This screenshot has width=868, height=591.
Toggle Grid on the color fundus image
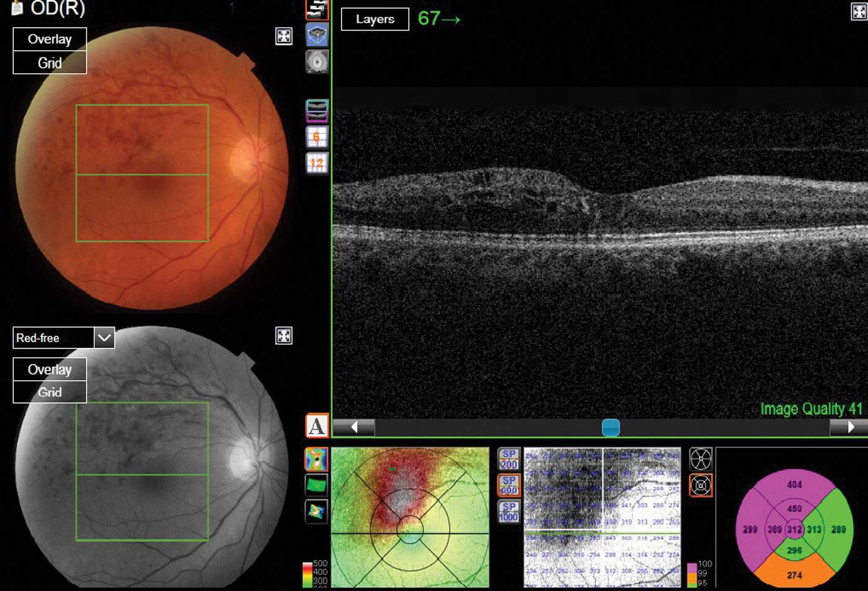50,63
